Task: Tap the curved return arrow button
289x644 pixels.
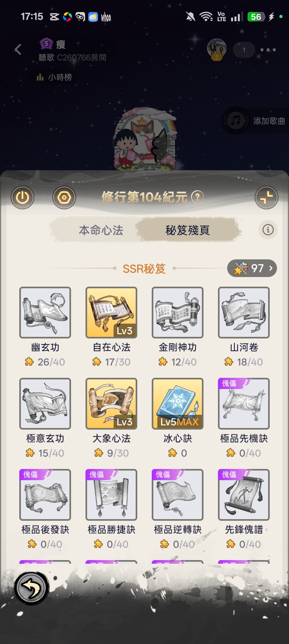Action: click(31, 588)
